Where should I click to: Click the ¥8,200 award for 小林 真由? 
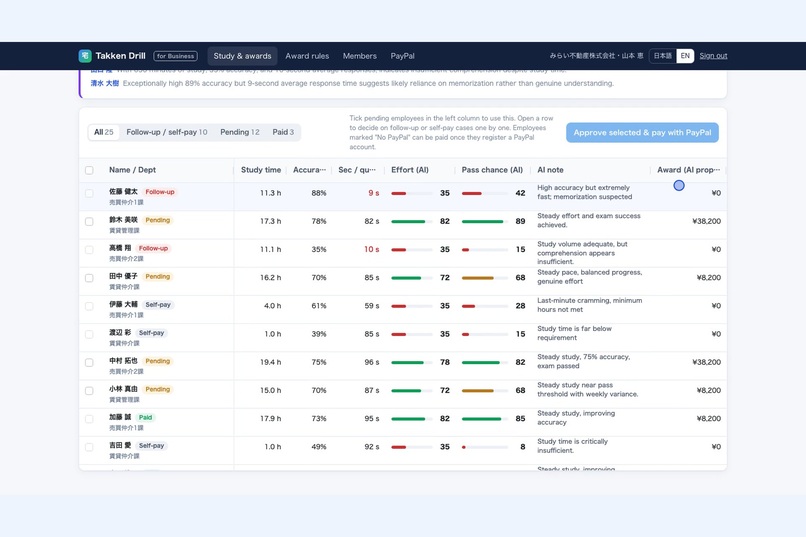coord(708,391)
